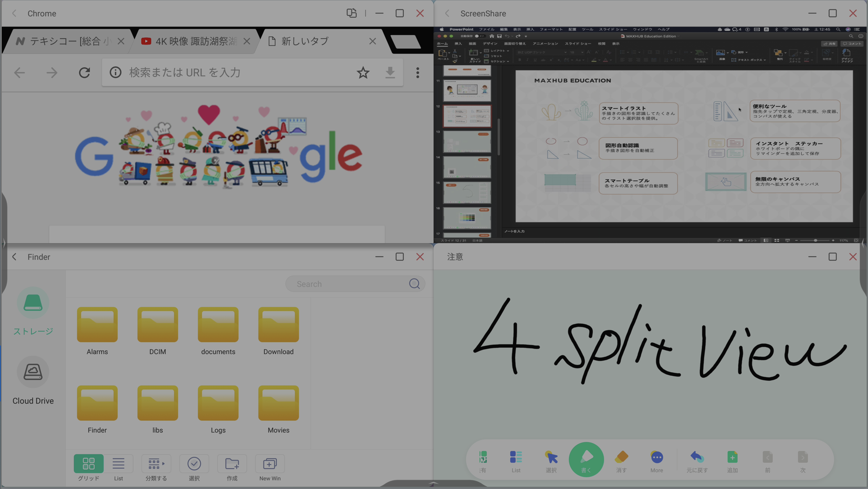Bookmark page with star icon
Screen dimensions: 868x489
(x=363, y=73)
